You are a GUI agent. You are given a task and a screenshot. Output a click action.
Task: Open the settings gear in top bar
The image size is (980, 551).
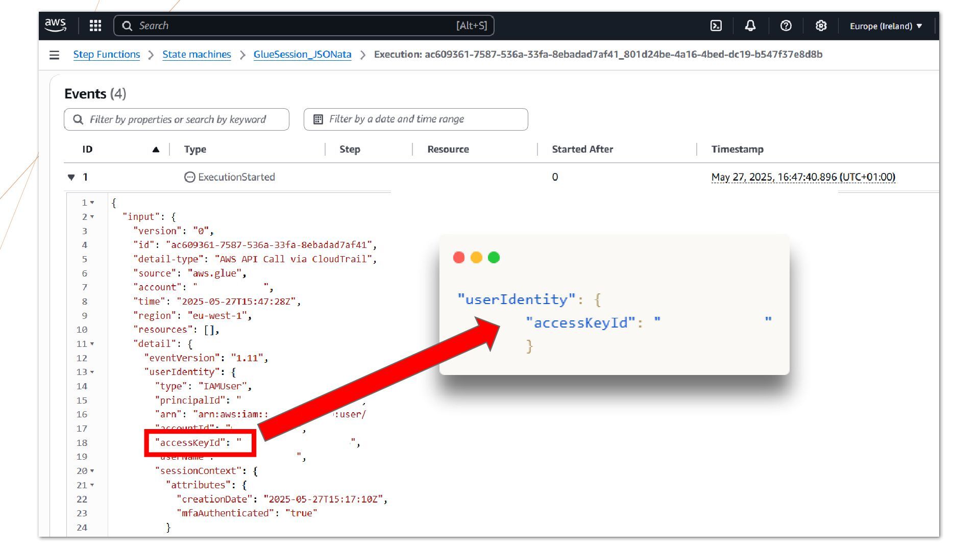coord(821,26)
